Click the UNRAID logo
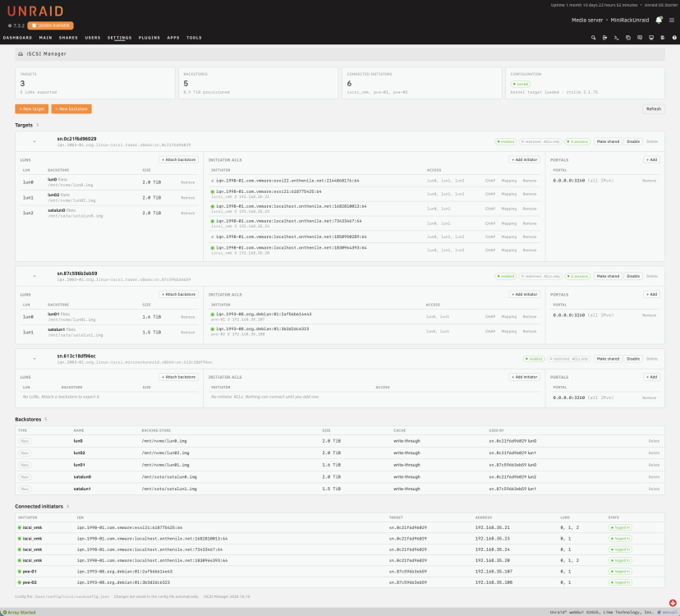This screenshot has height=616, width=680. [x=35, y=11]
